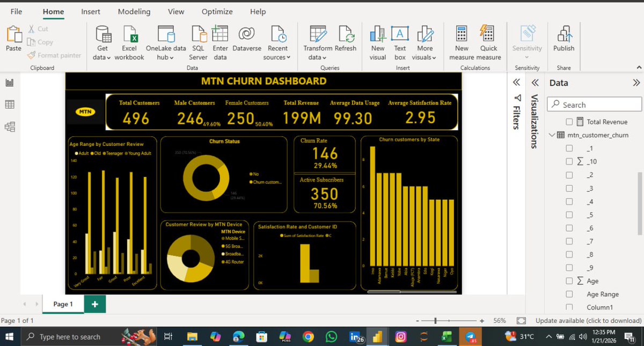This screenshot has height=346, width=644.
Task: Check the Age field checkbox
Action: pos(569,281)
